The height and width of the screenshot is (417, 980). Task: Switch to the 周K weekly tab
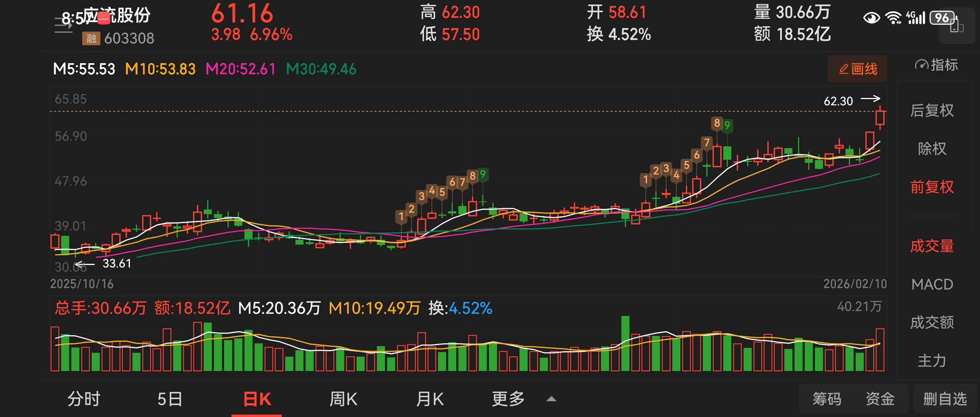click(x=343, y=399)
